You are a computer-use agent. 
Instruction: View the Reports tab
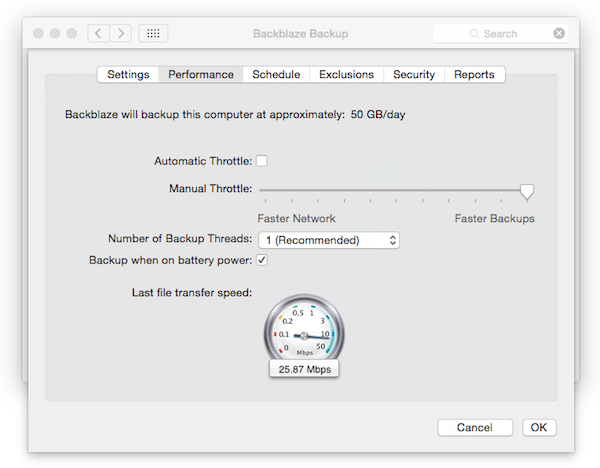pyautogui.click(x=474, y=74)
